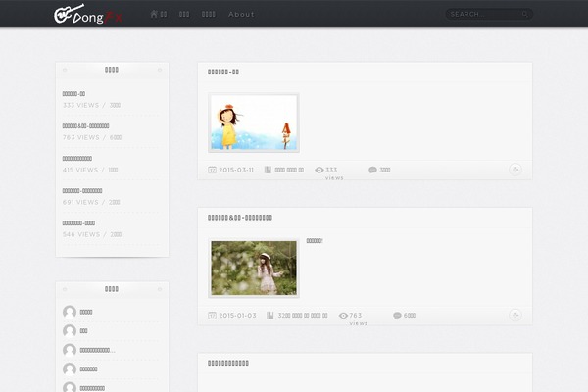588x392 pixels.
Task: Click the category icon in the 2015-03-11 post
Action: point(268,170)
